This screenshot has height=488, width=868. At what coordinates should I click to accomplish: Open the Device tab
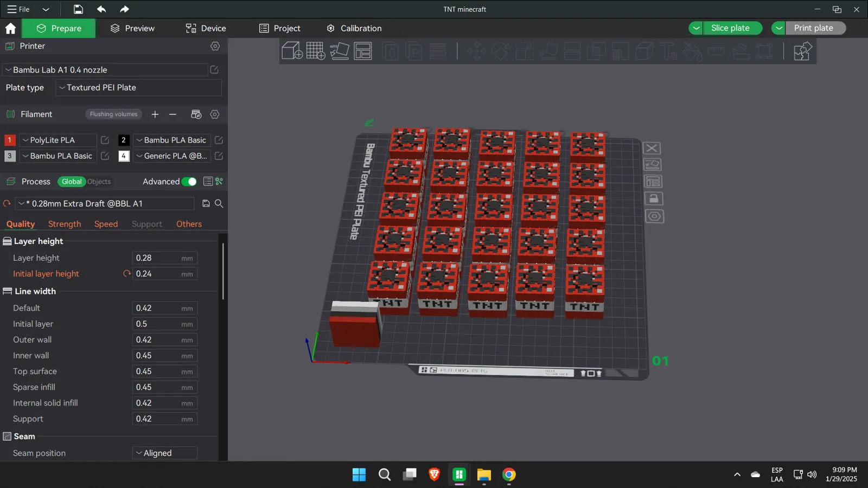(x=206, y=28)
